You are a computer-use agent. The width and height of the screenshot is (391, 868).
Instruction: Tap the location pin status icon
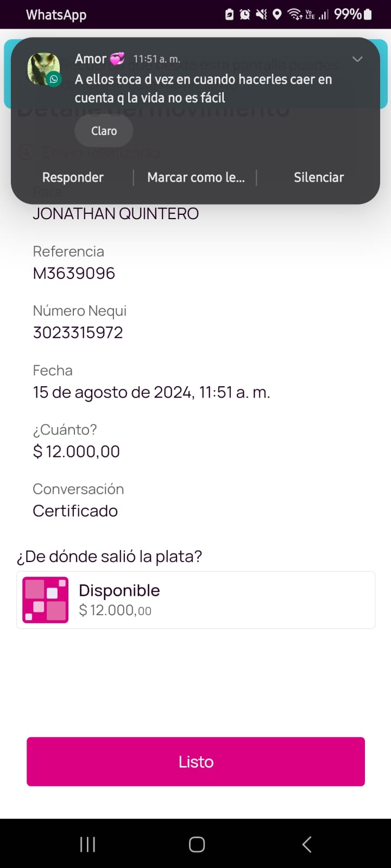277,15
